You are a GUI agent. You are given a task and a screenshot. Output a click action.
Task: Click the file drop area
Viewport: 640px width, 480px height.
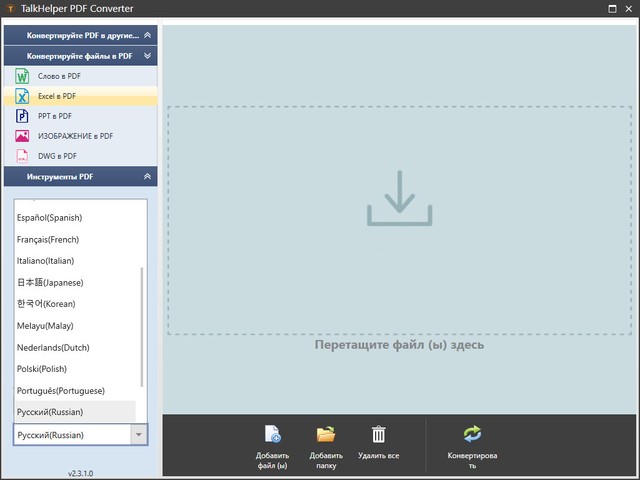(x=399, y=220)
